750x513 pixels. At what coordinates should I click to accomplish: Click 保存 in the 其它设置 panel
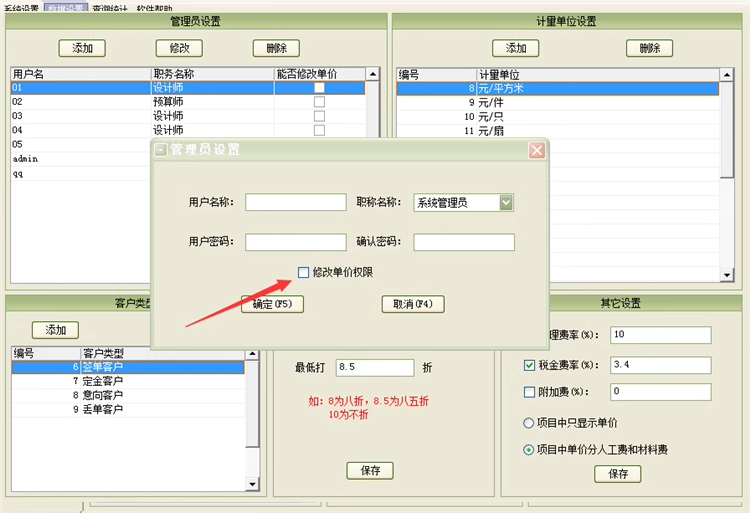click(618, 474)
